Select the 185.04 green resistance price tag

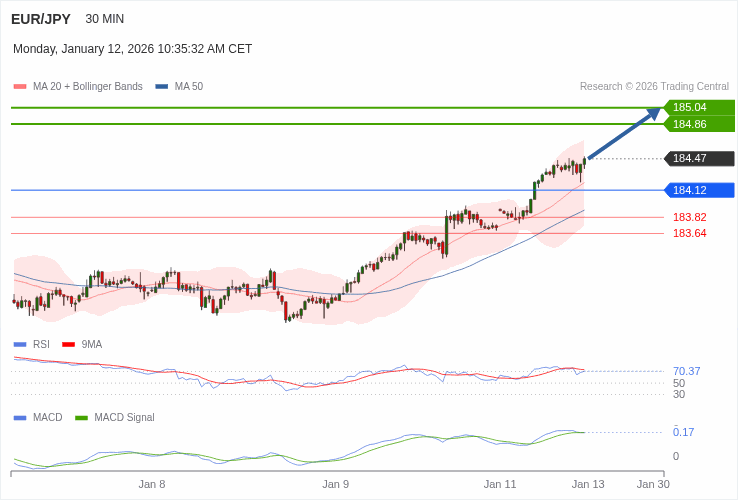point(699,107)
